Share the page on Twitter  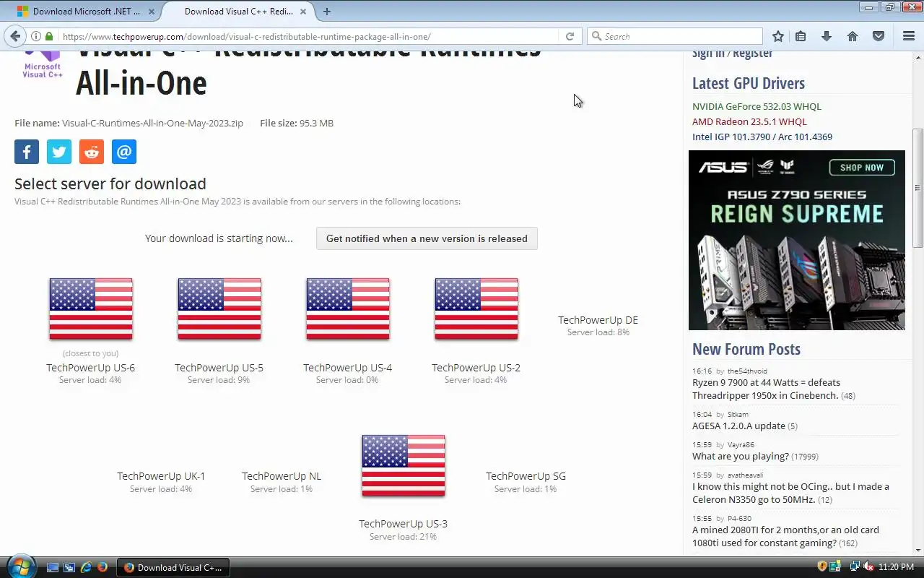59,152
